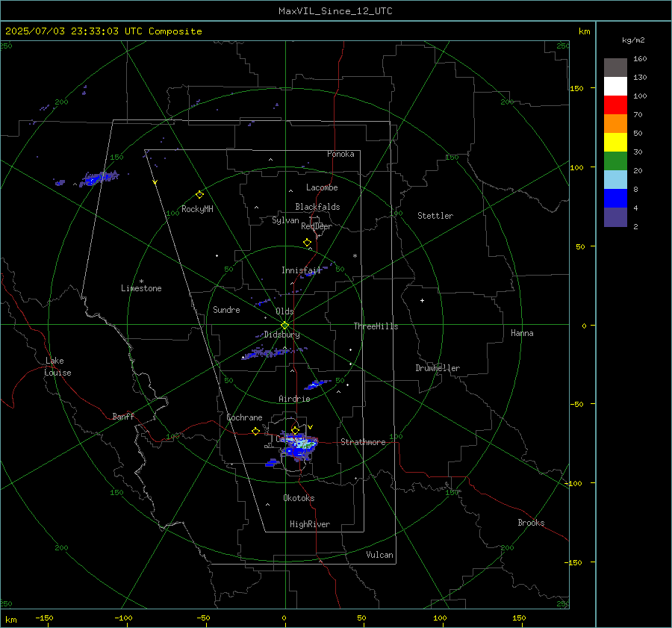Click the Calgary storm cell echo

(299, 447)
